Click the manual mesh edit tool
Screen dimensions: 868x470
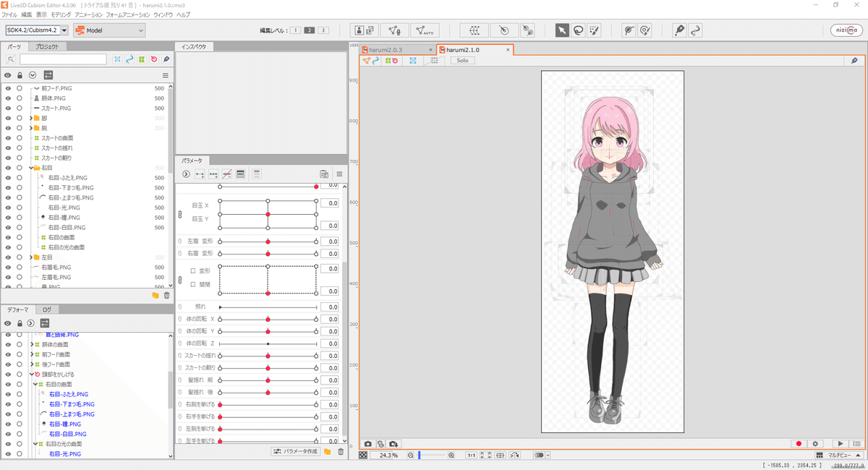[394, 30]
